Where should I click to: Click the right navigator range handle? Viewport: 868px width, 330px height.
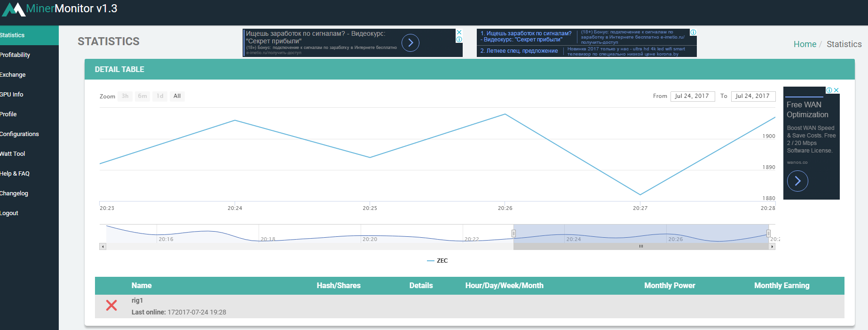768,233
